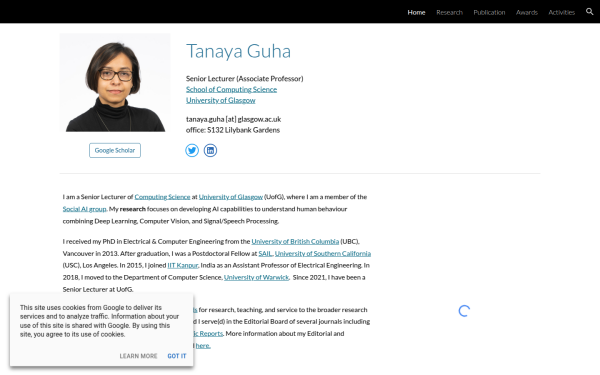Open the Research page

[x=449, y=12]
